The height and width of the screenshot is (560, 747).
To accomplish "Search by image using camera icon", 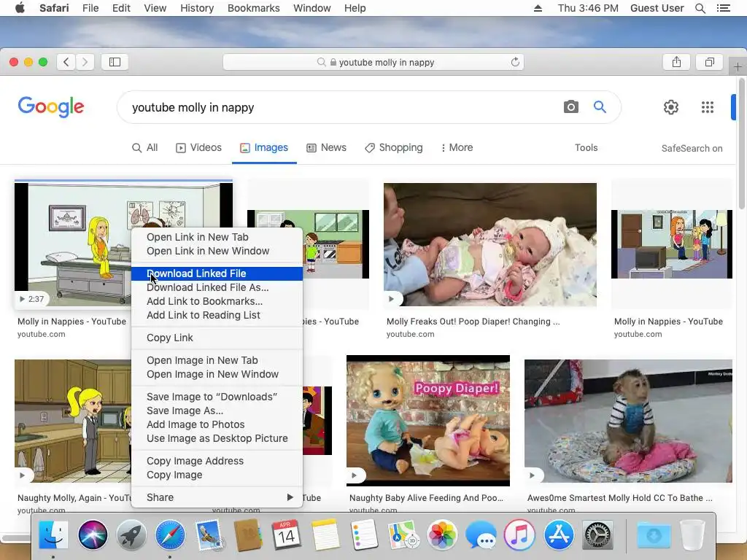I will (x=570, y=106).
